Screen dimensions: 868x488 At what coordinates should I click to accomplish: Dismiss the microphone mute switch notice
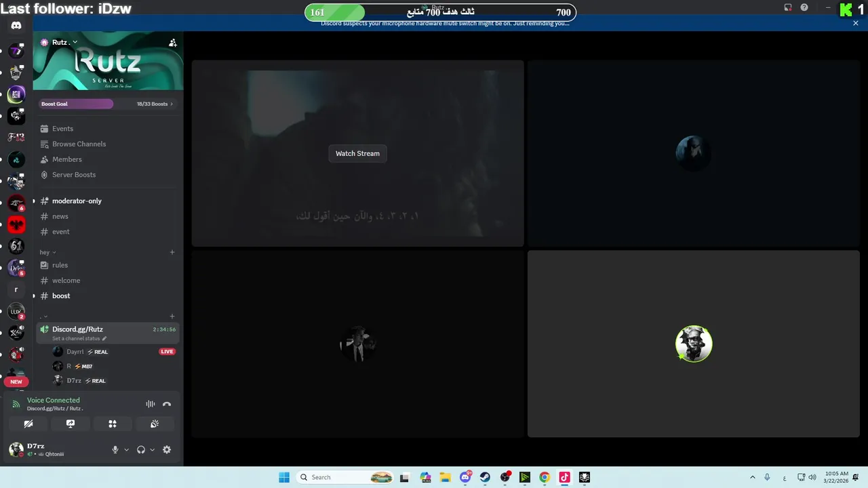pyautogui.click(x=856, y=23)
